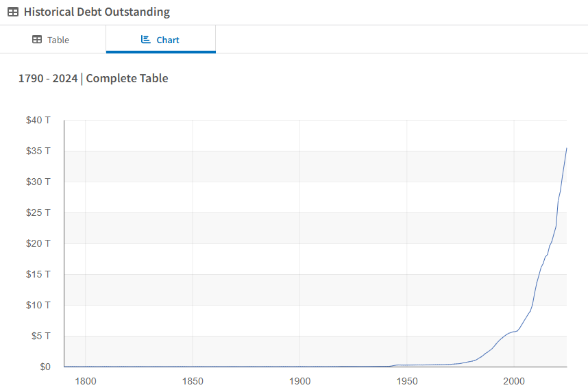This screenshot has height=392, width=588.
Task: Select the Chart tab
Action: (x=160, y=40)
